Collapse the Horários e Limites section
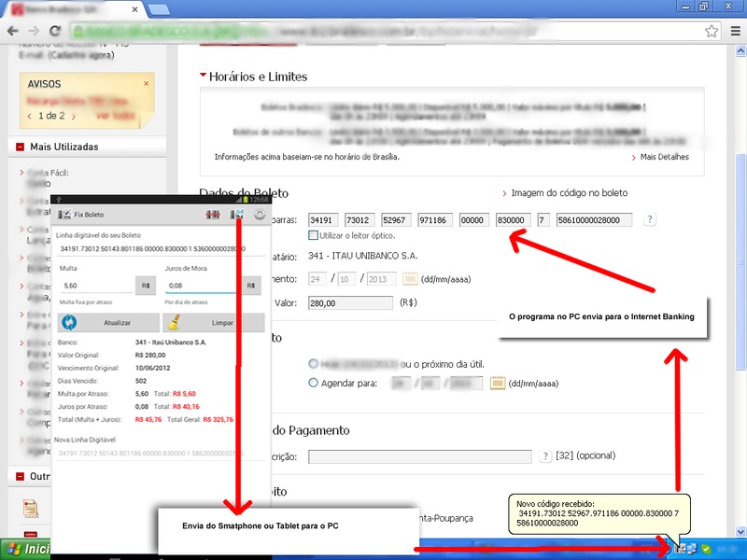Screen dimensions: 747x560 [x=203, y=75]
